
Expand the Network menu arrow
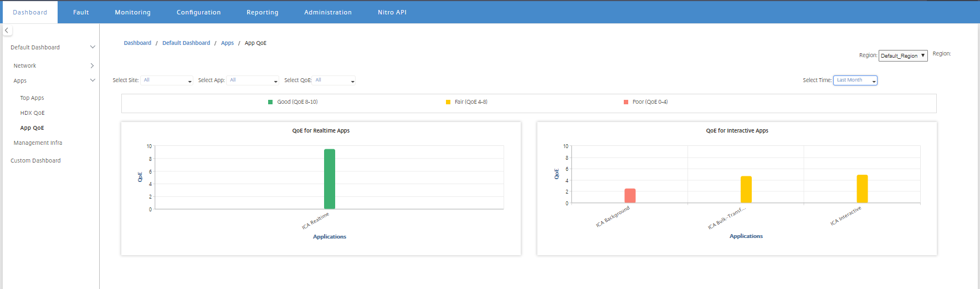pyautogui.click(x=92, y=65)
